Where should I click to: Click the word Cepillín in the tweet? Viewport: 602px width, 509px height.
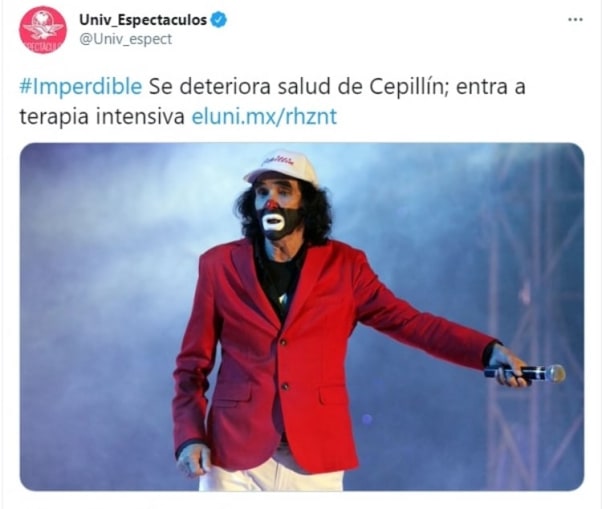408,87
